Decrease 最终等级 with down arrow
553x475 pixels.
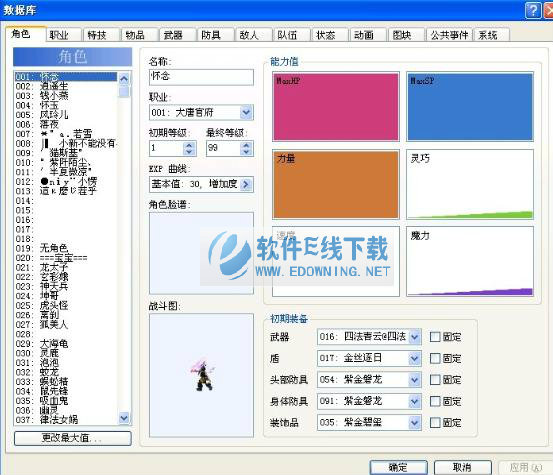click(x=247, y=152)
